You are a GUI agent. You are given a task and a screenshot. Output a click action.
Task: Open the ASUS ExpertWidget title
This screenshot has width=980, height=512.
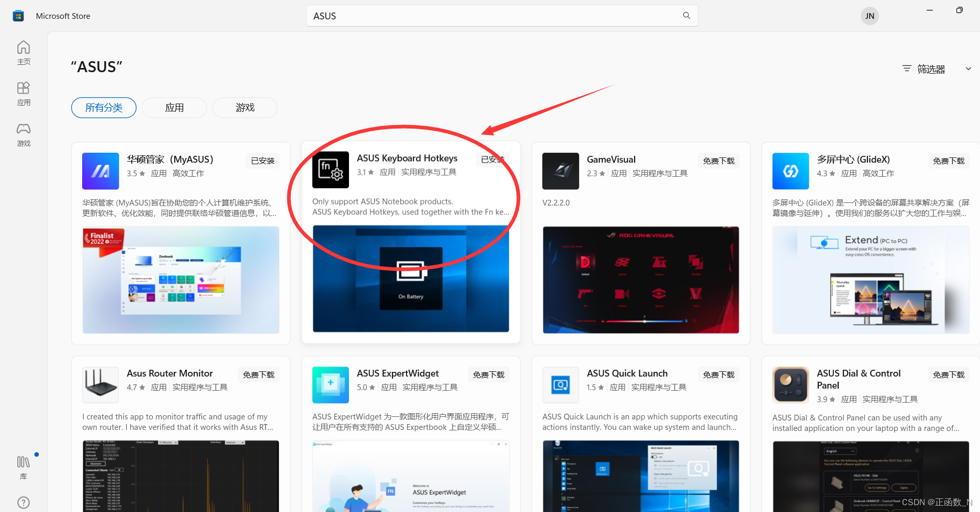(x=398, y=373)
